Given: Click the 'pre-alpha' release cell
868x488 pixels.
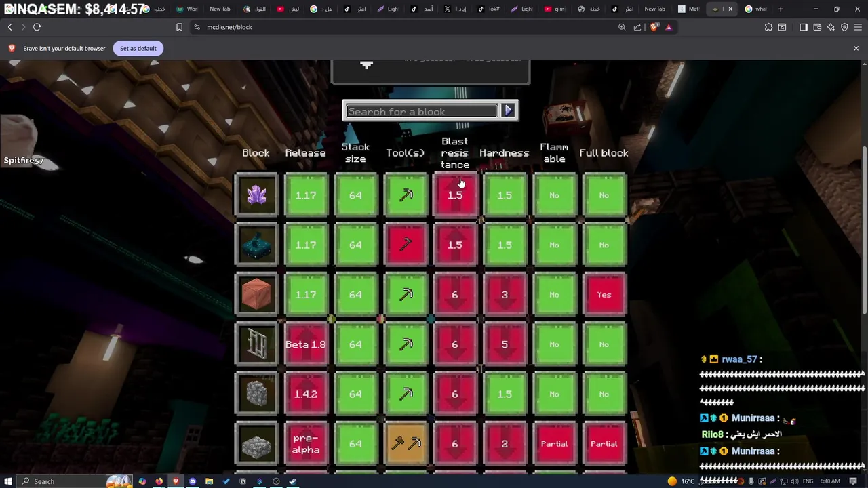Looking at the screenshot, I should pos(306,444).
